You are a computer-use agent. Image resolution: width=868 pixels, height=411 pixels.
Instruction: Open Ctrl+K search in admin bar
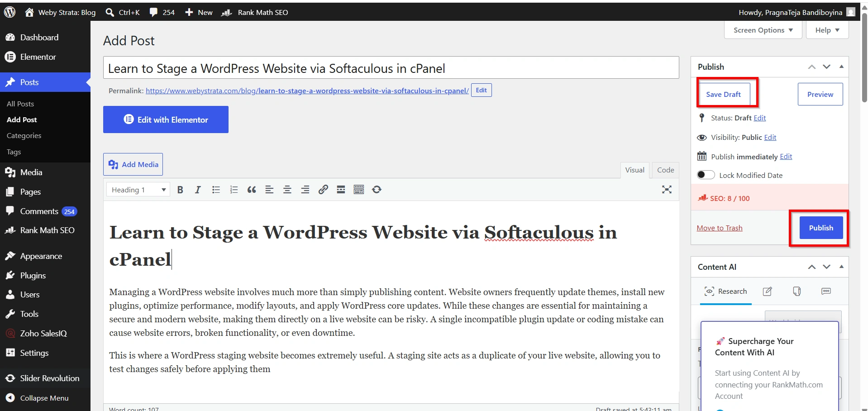(x=122, y=12)
